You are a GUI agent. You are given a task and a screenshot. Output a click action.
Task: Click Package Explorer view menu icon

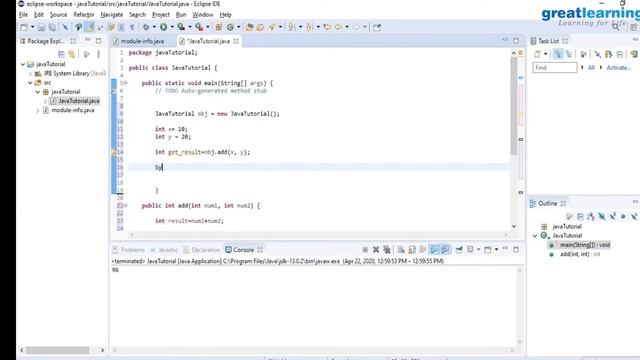pos(98,54)
